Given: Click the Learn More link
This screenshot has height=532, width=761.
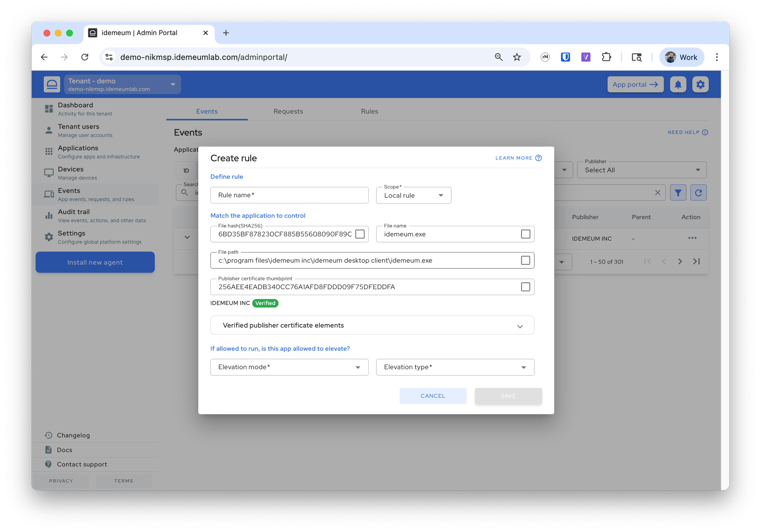Looking at the screenshot, I should pyautogui.click(x=518, y=158).
